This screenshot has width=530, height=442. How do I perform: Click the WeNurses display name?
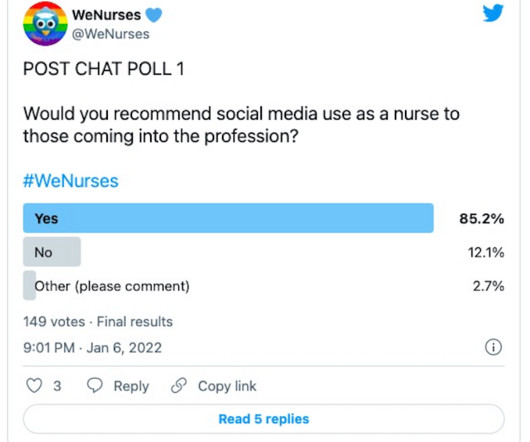point(106,15)
